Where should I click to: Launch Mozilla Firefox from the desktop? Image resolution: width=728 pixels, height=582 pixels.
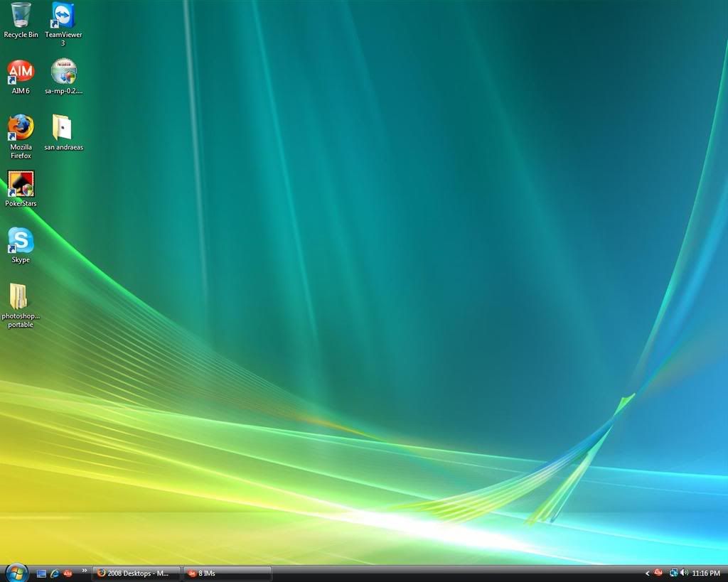coord(21,128)
